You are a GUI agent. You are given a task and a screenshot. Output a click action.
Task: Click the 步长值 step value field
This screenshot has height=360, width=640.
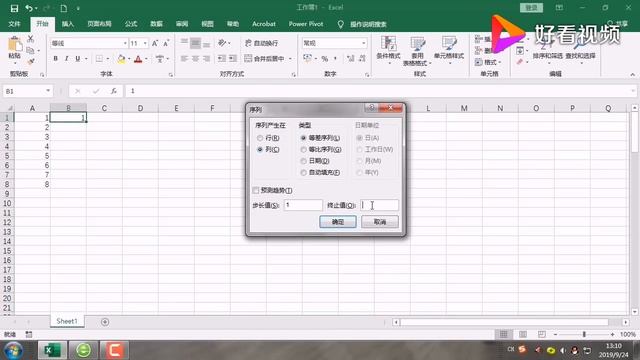tap(303, 205)
